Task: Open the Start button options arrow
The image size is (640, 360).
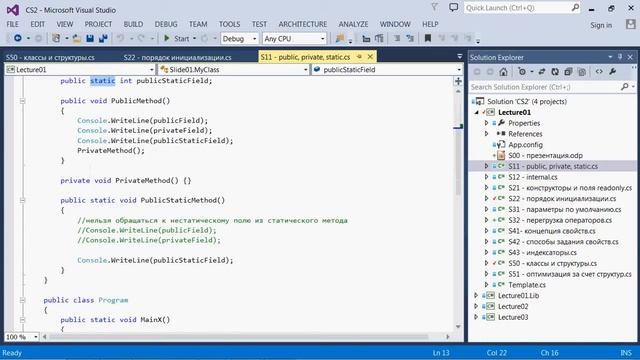Action: coord(194,38)
